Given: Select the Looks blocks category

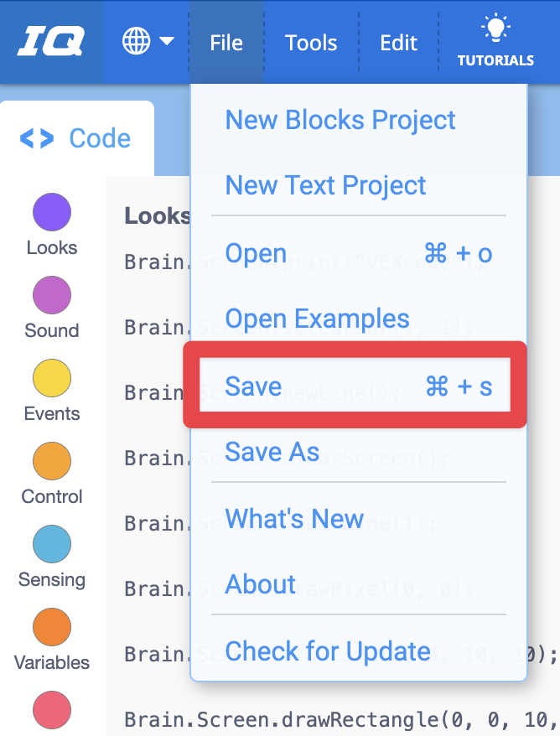Looking at the screenshot, I should click(x=51, y=212).
